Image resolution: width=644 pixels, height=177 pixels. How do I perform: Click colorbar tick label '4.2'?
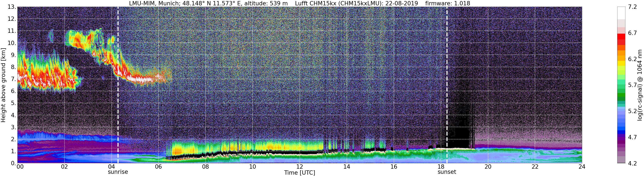pyautogui.click(x=632, y=163)
